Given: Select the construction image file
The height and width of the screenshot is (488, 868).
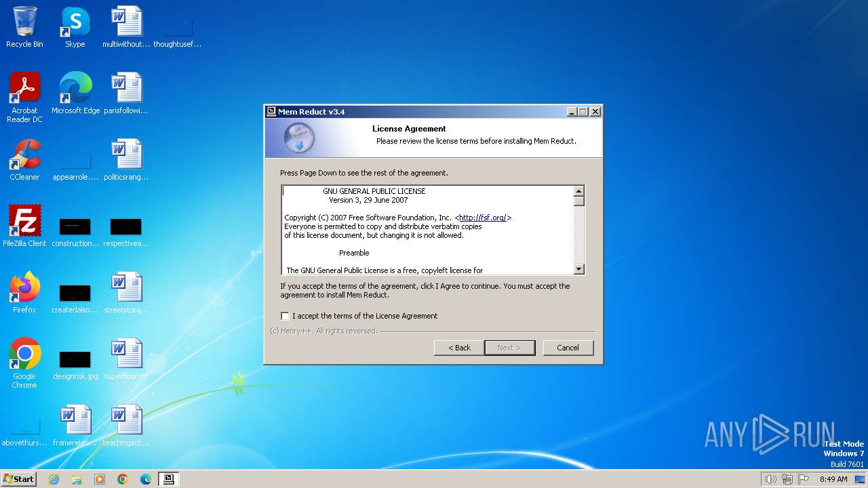Looking at the screenshot, I should tap(75, 232).
